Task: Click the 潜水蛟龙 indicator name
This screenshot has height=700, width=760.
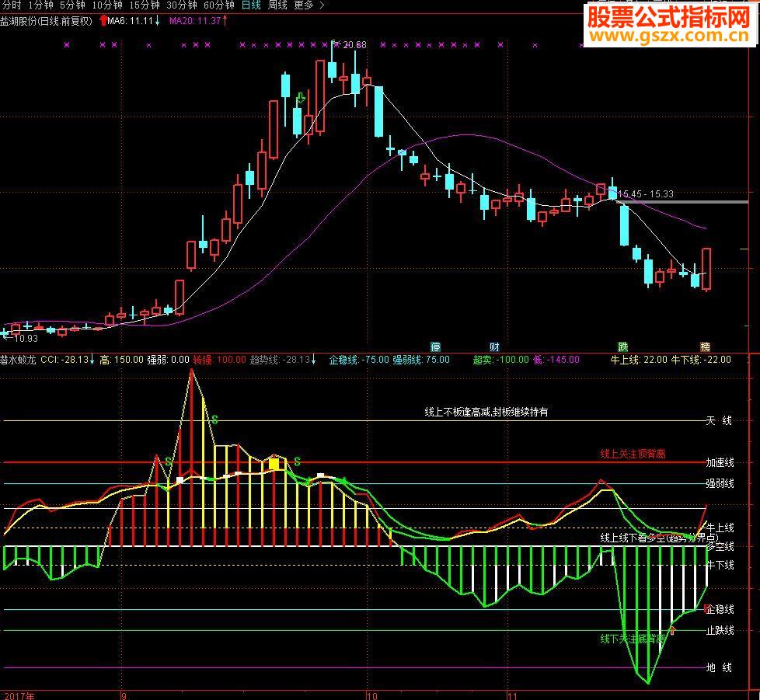Action: coord(18,360)
